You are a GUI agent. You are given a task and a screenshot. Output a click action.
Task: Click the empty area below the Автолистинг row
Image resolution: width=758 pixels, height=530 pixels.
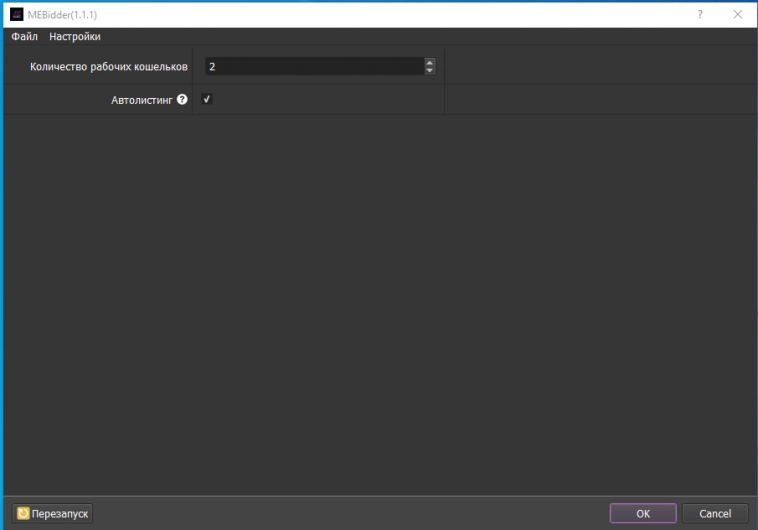pos(378,300)
